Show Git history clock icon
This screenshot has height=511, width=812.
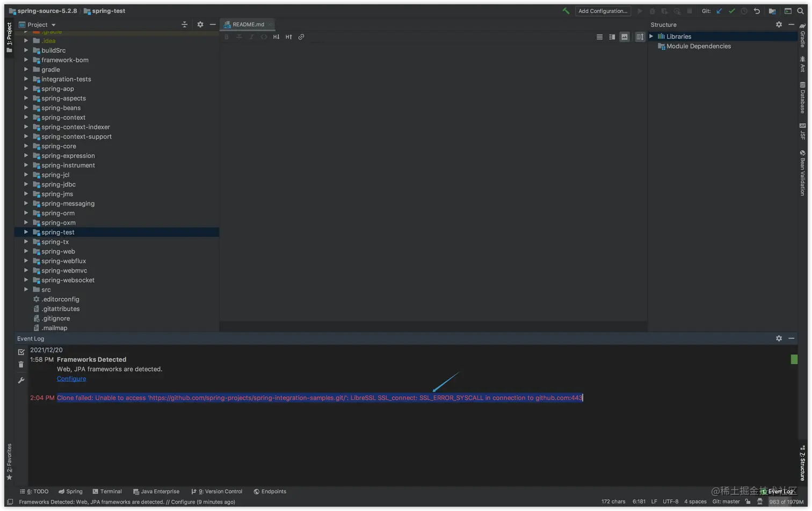pos(744,11)
